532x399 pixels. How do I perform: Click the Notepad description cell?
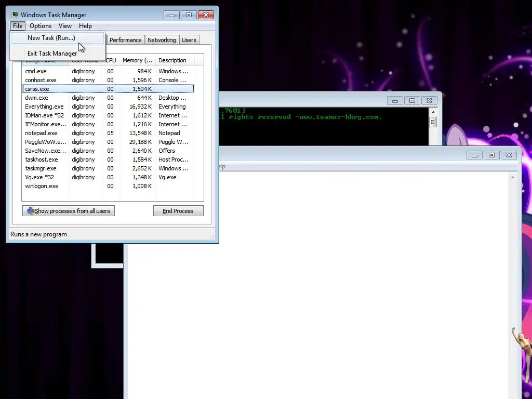click(169, 133)
